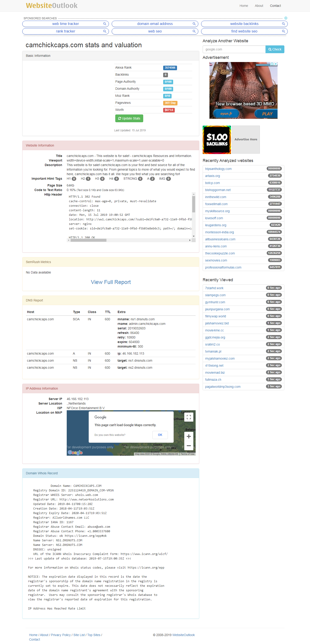This screenshot has width=310, height=644.
Task: Click the search icon on 'web seo'
Action: click(x=194, y=31)
